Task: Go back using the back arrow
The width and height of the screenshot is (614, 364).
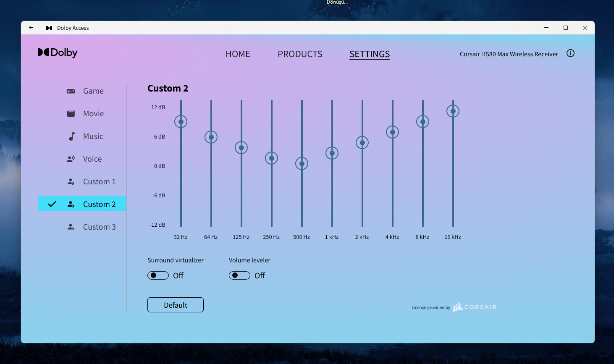Action: 31,28
